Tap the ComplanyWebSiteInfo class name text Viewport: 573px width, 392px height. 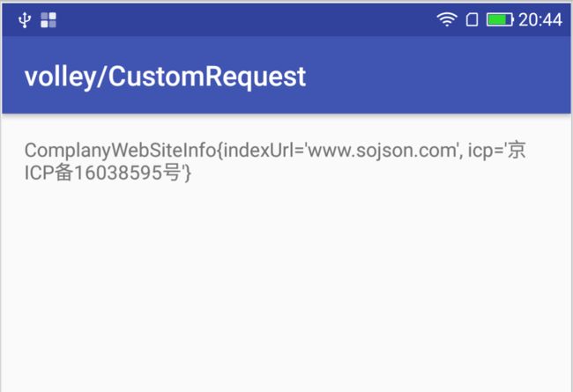point(120,151)
